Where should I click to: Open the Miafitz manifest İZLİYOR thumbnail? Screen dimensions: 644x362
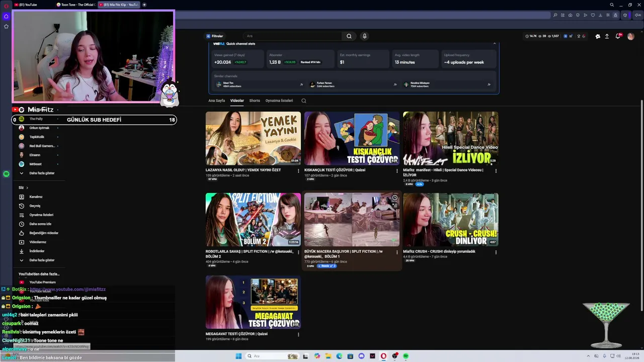click(x=451, y=138)
